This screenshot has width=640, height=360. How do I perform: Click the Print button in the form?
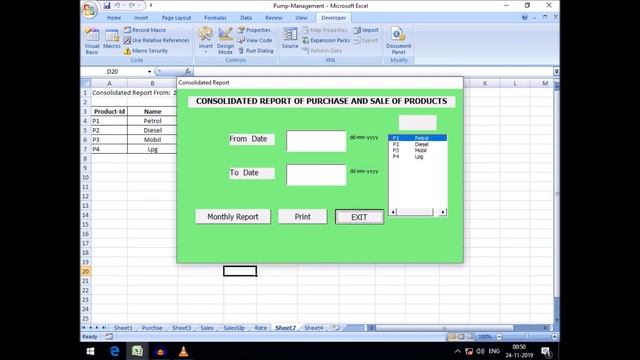point(302,217)
